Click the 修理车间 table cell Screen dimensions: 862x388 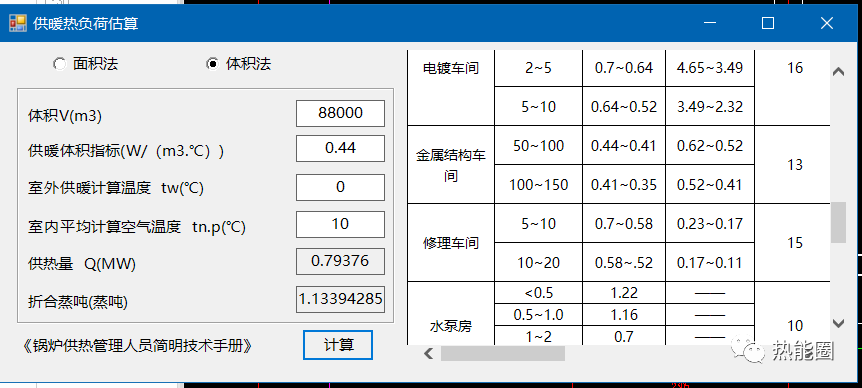(451, 242)
